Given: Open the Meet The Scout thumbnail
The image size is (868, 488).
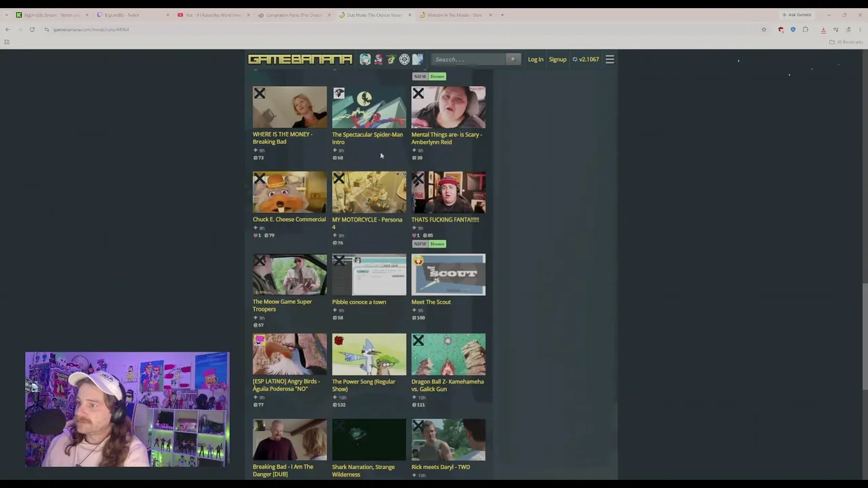Looking at the screenshot, I should point(448,274).
